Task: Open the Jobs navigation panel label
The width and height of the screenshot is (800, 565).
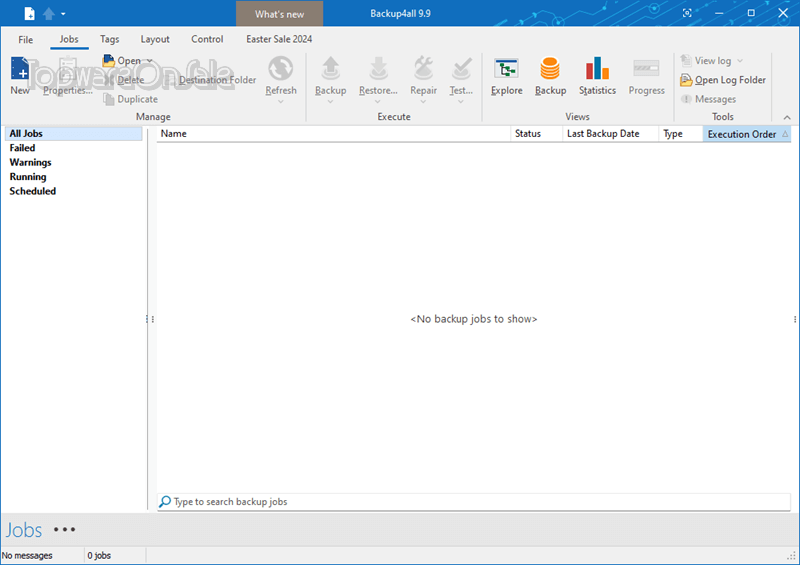Action: [24, 530]
